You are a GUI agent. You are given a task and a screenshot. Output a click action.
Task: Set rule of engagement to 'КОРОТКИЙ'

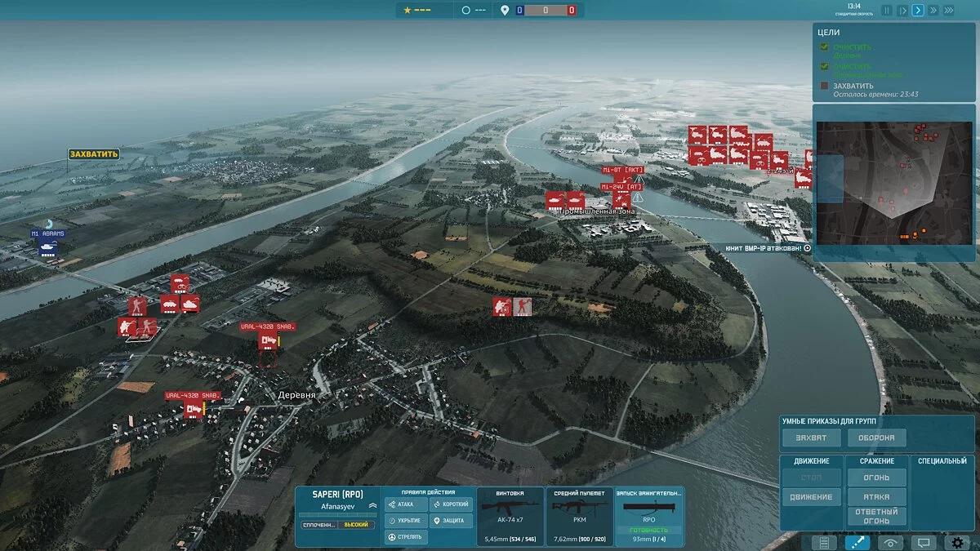pyautogui.click(x=451, y=504)
